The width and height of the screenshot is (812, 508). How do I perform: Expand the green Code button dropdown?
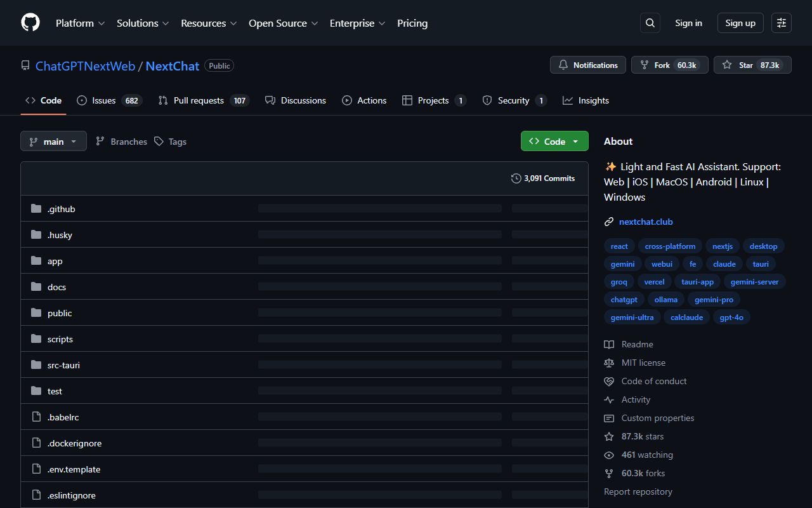point(575,141)
